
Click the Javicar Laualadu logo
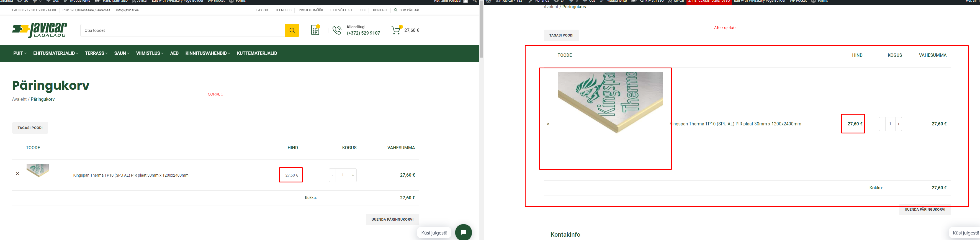[x=40, y=30]
